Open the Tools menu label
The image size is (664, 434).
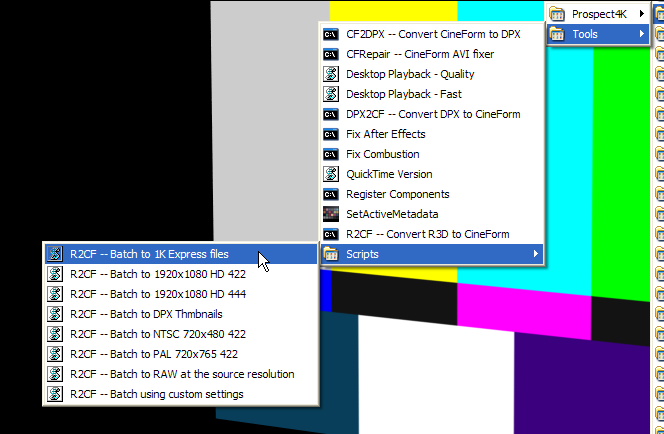[585, 34]
